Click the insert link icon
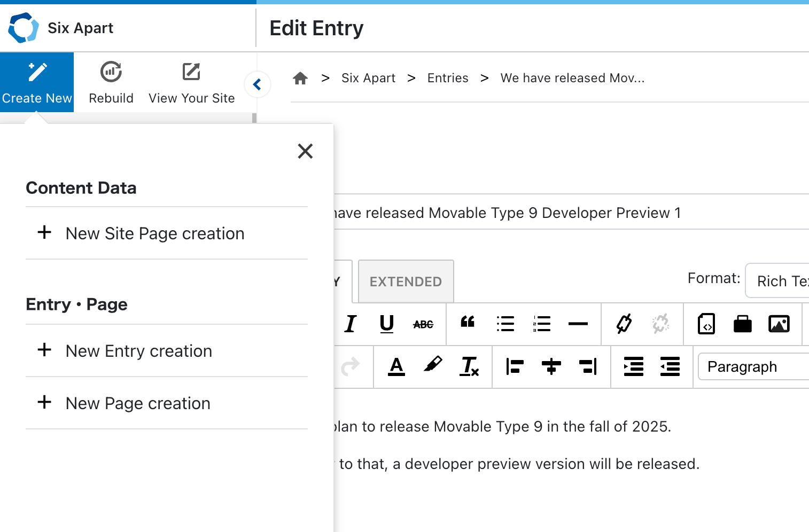The image size is (809, 532). tap(624, 324)
